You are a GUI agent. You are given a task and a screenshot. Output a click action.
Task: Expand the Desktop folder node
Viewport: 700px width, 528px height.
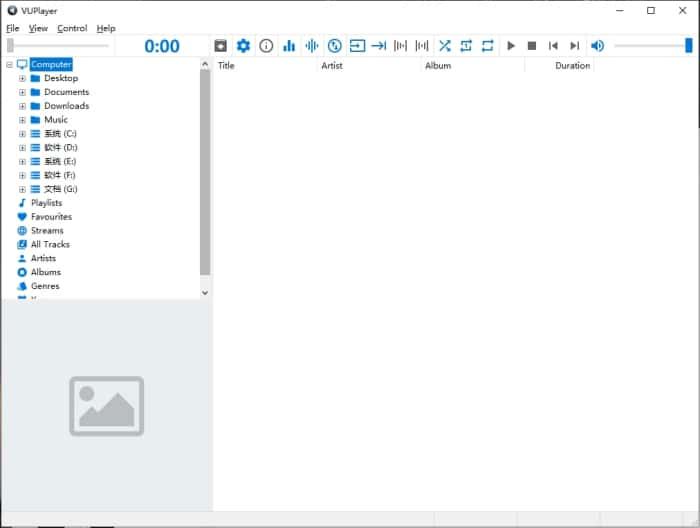[22, 78]
